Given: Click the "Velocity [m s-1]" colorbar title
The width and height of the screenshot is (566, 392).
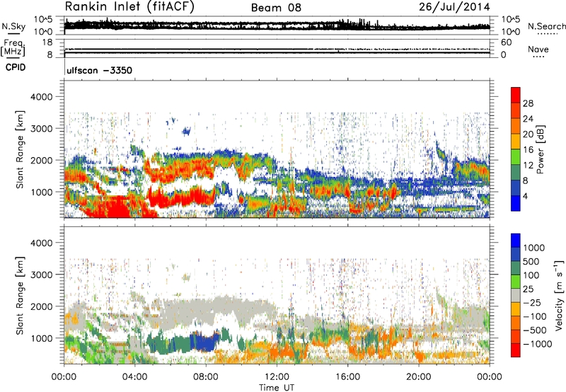Looking at the screenshot, I should [559, 295].
